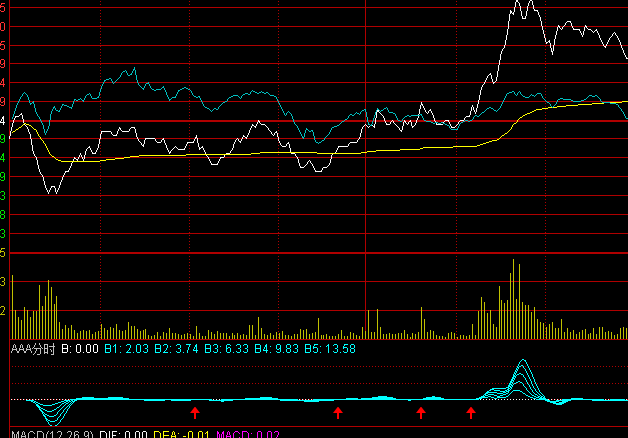Click the highest peak of the white price line
Screen dimensions: 628x438
(x=517, y=4)
